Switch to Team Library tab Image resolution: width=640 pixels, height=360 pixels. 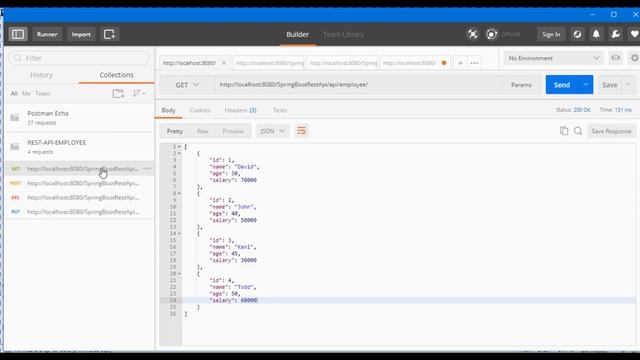point(343,34)
